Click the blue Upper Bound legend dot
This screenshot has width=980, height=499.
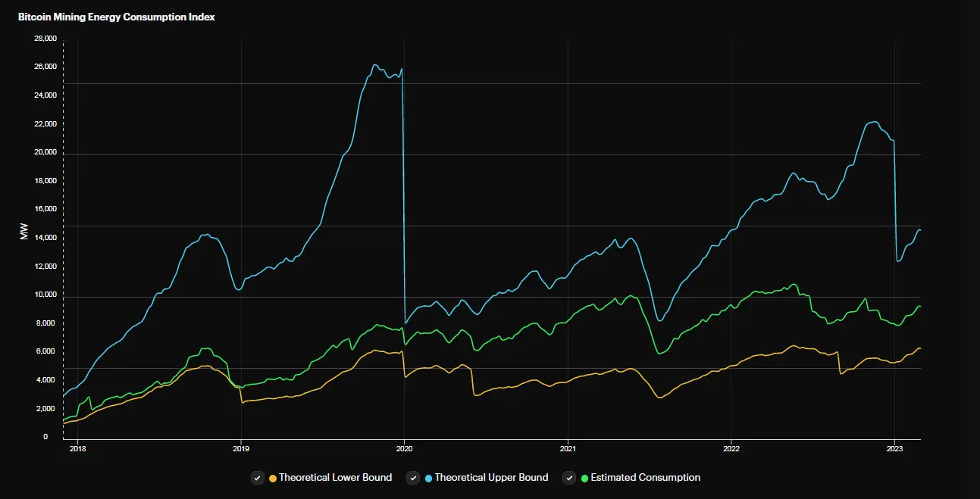pyautogui.click(x=429, y=479)
